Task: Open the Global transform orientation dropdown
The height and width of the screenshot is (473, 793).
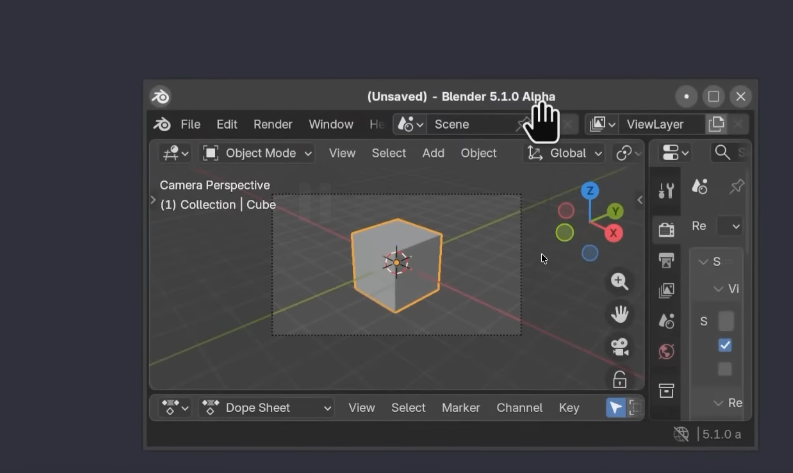Action: click(564, 153)
